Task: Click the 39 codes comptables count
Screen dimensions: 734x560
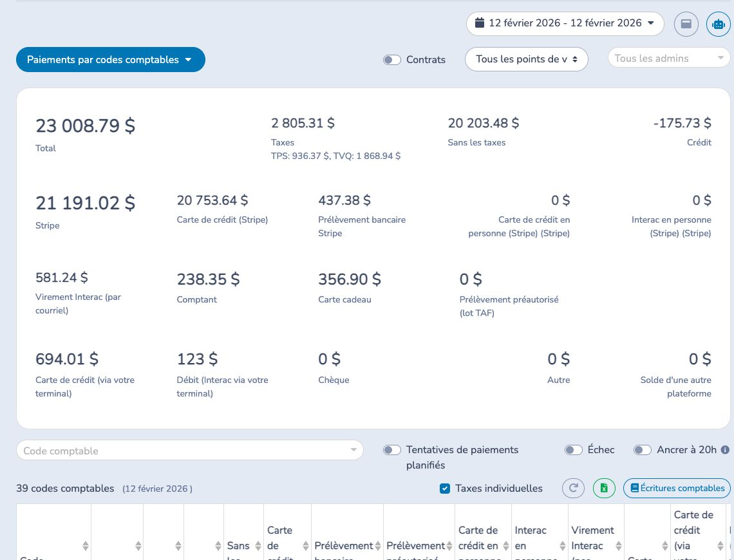Action: click(65, 489)
